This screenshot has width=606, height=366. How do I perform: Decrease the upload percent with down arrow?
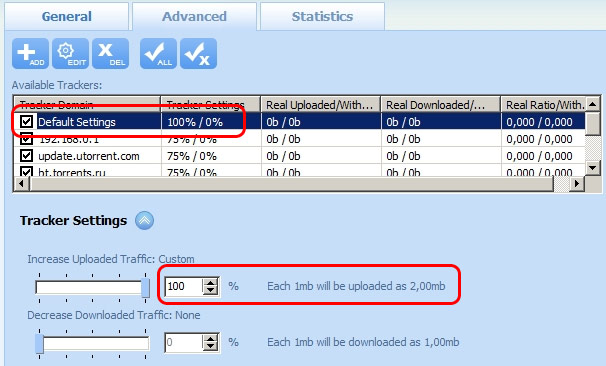211,291
